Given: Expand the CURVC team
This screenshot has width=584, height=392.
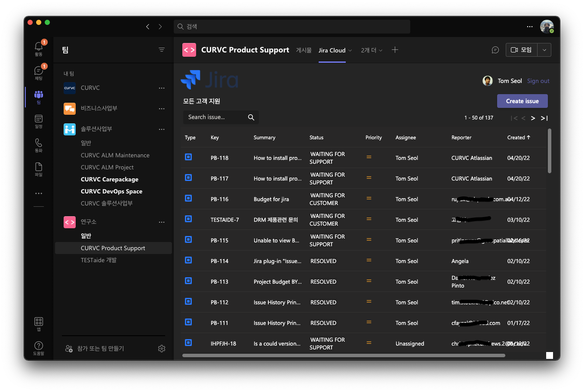Looking at the screenshot, I should point(90,88).
